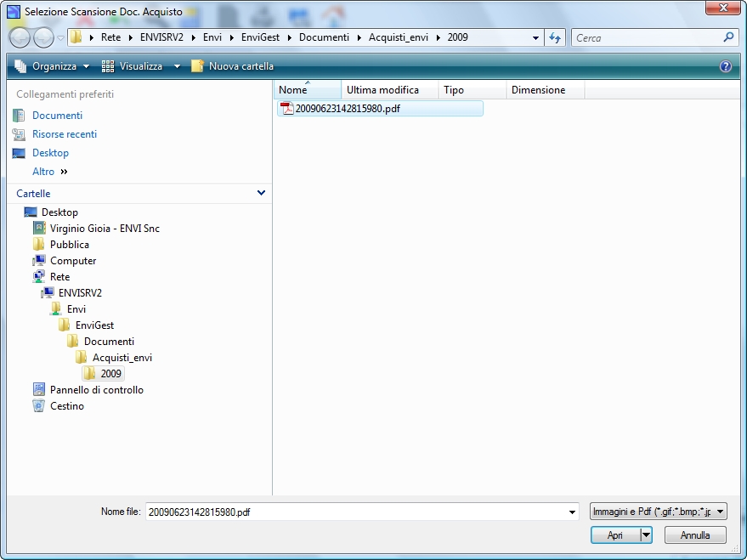Select the PDF file icon for 20090623142815980.pdf
The height and width of the screenshot is (560, 747).
286,109
